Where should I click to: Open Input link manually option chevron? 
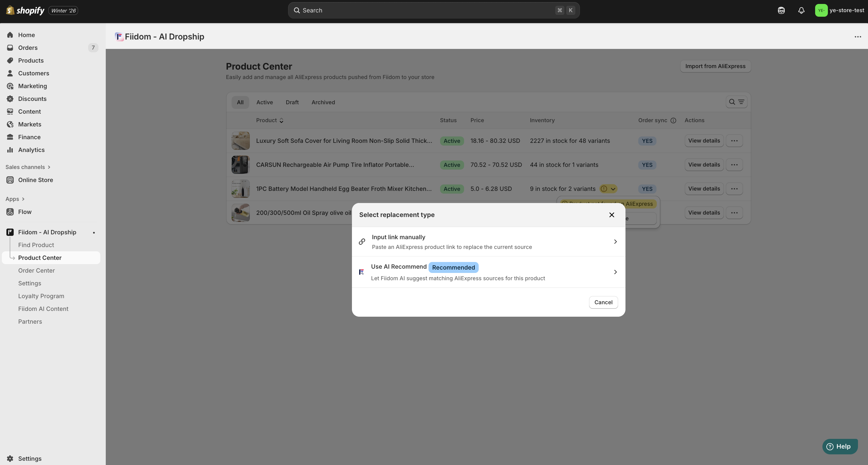click(615, 242)
